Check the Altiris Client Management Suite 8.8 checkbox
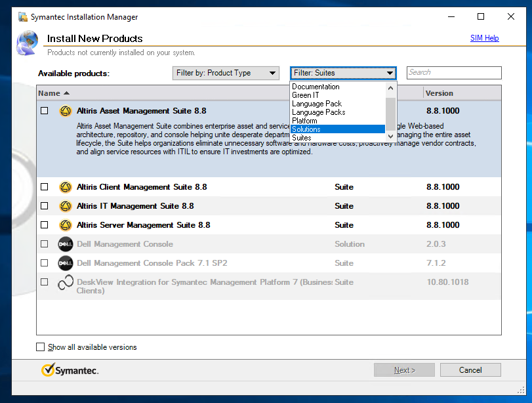This screenshot has height=403, width=532. pyautogui.click(x=44, y=186)
